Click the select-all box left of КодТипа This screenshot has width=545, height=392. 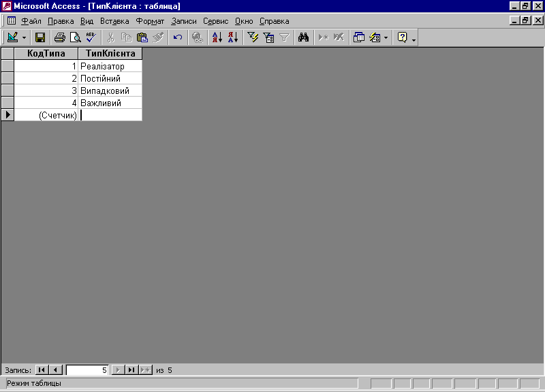coord(7,54)
